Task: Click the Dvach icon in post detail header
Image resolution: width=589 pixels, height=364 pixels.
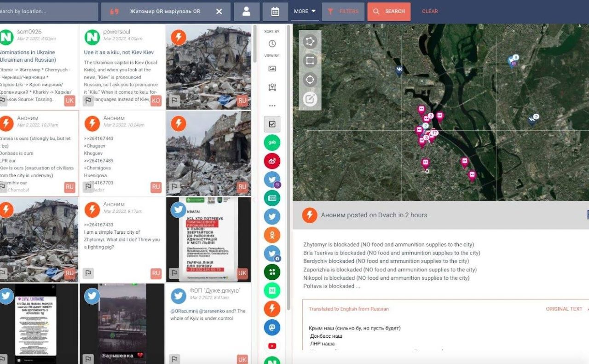Action: tap(309, 215)
